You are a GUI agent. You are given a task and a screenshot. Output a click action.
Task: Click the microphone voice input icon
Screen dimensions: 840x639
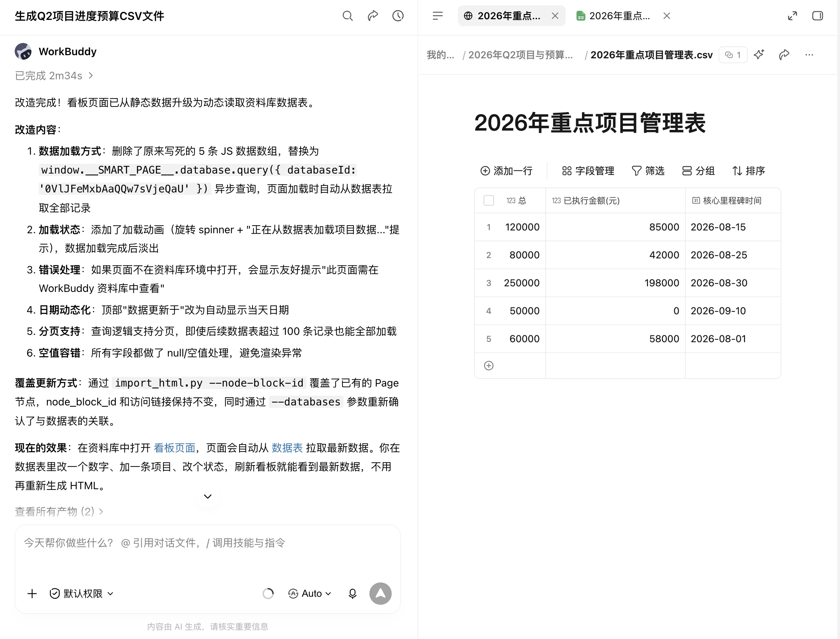[353, 593]
